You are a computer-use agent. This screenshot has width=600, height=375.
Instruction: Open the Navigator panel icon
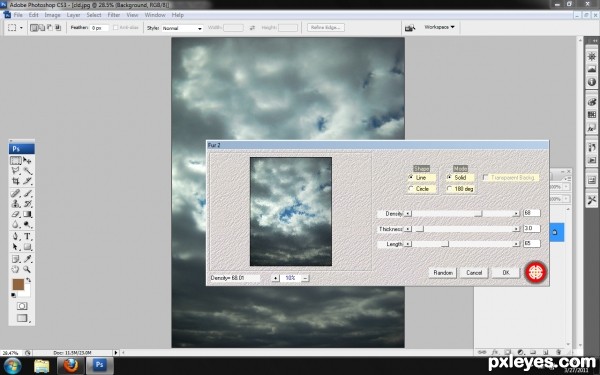pyautogui.click(x=592, y=57)
